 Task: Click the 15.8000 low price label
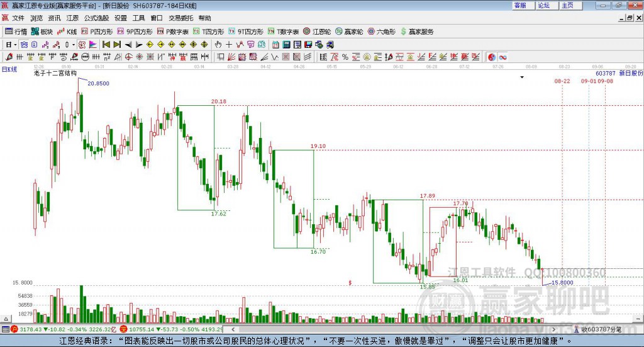point(562,283)
